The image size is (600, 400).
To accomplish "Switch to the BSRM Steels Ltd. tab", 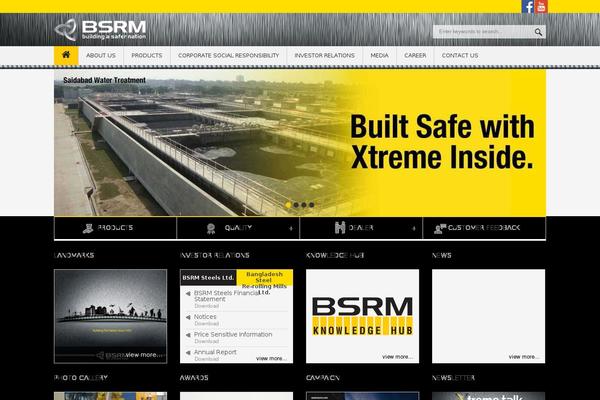I will click(x=208, y=278).
